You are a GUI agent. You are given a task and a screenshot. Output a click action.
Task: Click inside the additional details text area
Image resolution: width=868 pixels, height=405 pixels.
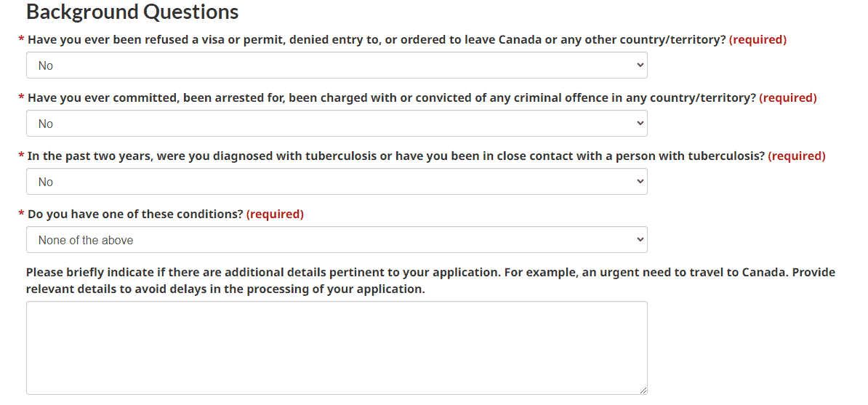[x=337, y=348]
